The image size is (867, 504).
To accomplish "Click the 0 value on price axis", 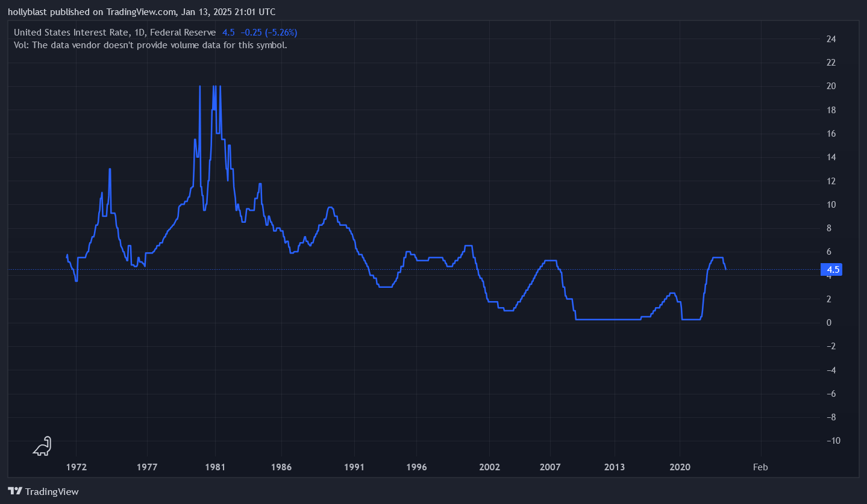I will [829, 323].
